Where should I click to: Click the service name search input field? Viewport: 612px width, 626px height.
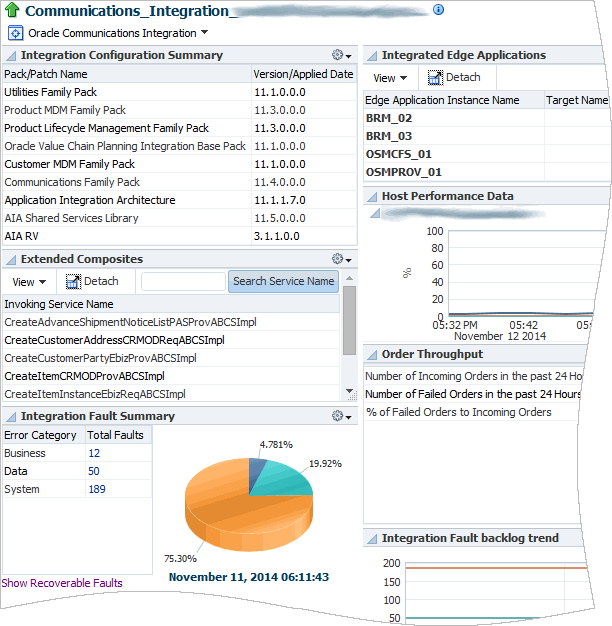(x=183, y=281)
